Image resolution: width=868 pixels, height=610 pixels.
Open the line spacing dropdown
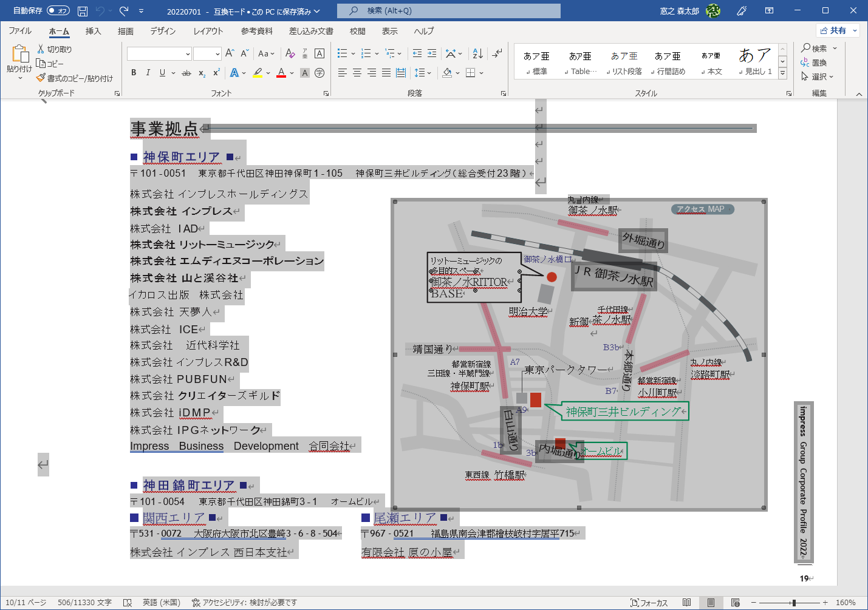click(423, 72)
